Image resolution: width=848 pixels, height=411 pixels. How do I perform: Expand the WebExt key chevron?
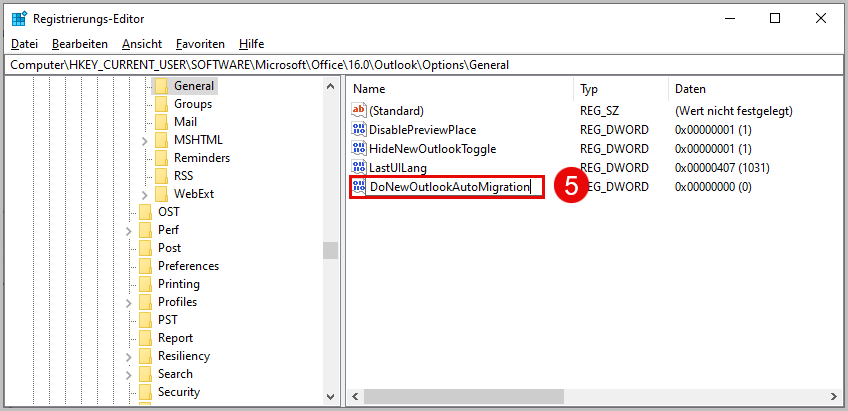pyautogui.click(x=144, y=194)
